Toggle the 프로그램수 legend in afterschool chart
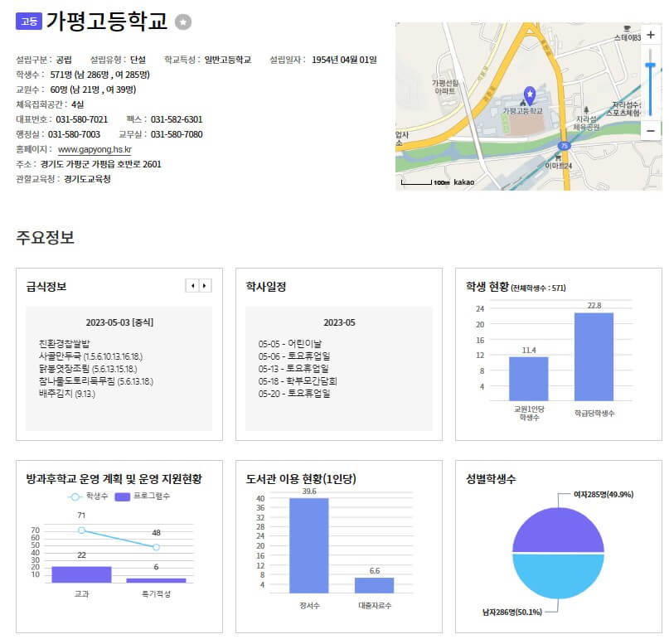The image size is (669, 644). click(x=141, y=496)
